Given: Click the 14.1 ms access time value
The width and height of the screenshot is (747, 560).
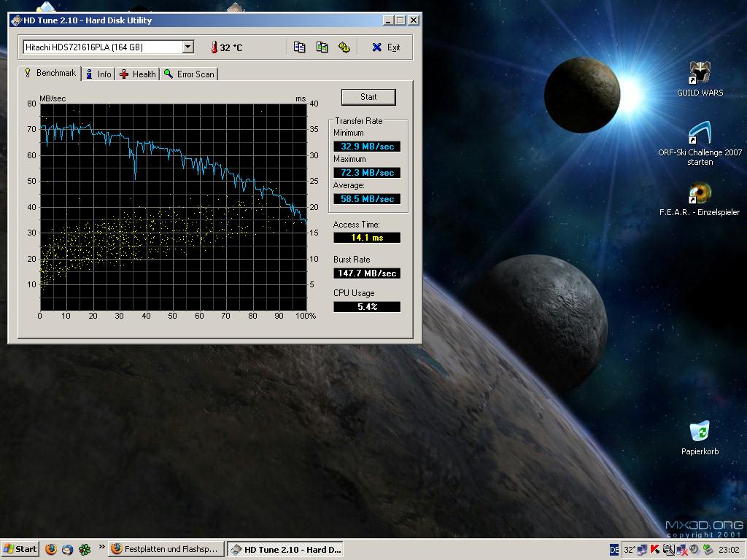Looking at the screenshot, I should (x=368, y=237).
